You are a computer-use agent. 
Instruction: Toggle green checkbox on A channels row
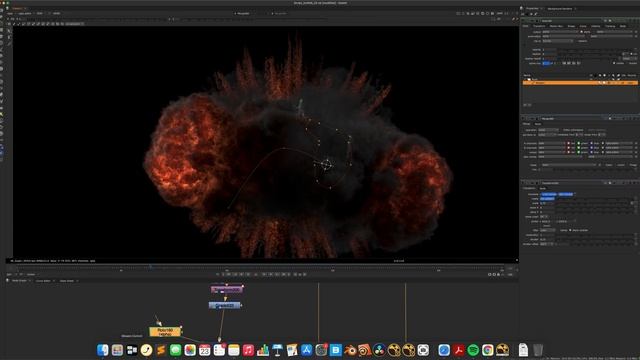[578, 143]
